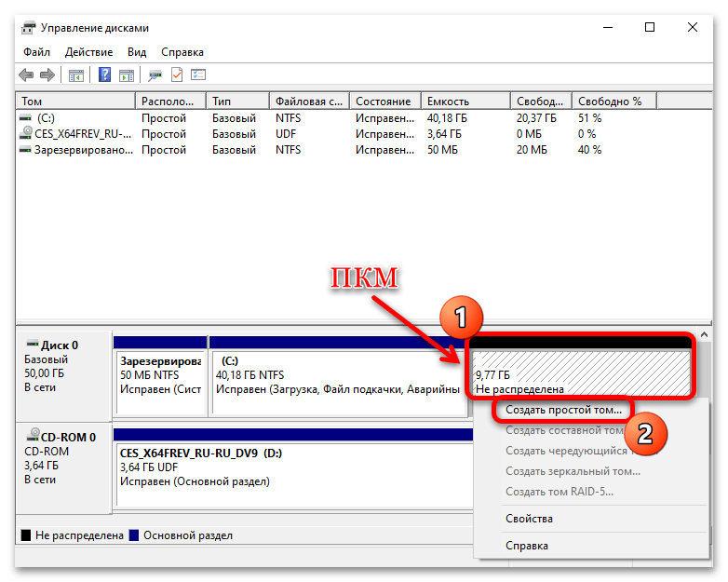This screenshot has height=582, width=728.
Task: Click the Диск 0 drive icon
Action: tap(33, 344)
